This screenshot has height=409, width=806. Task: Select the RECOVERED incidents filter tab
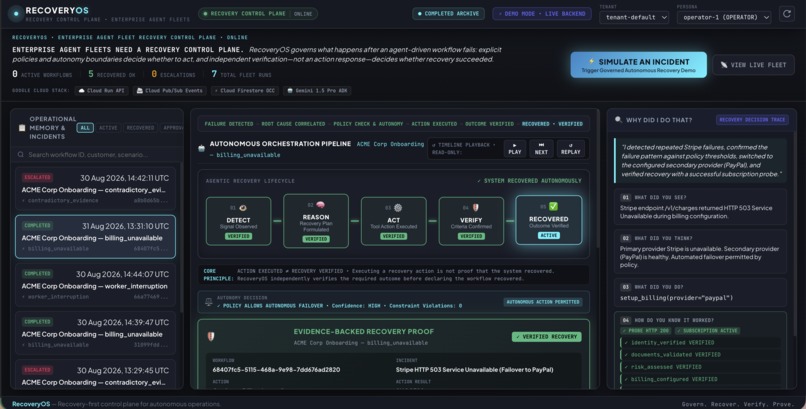[140, 127]
